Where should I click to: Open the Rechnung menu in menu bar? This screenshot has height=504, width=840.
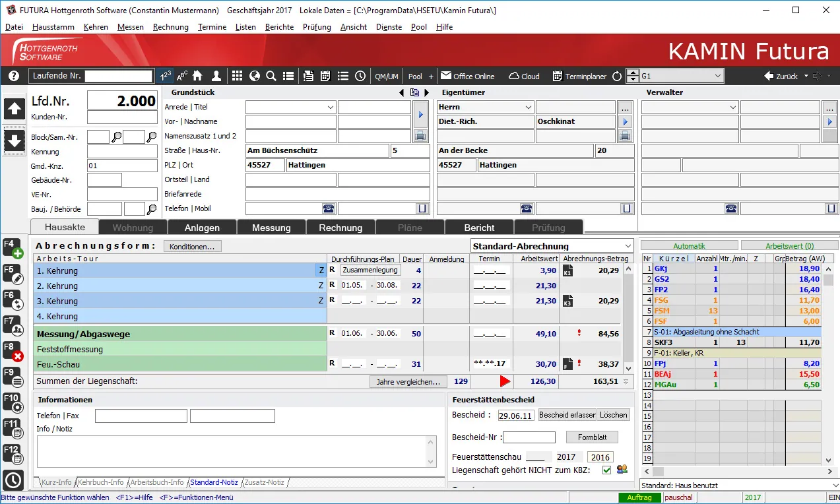pos(170,27)
